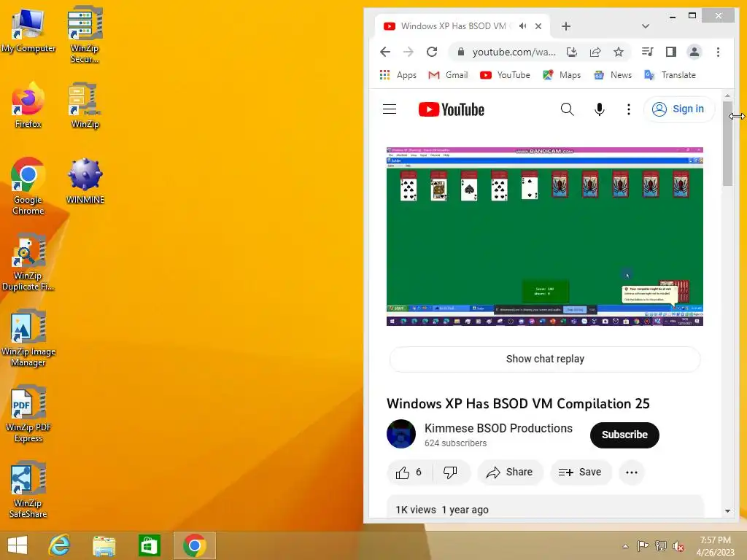Reload the YouTube page
This screenshot has width=747, height=560.
point(432,52)
